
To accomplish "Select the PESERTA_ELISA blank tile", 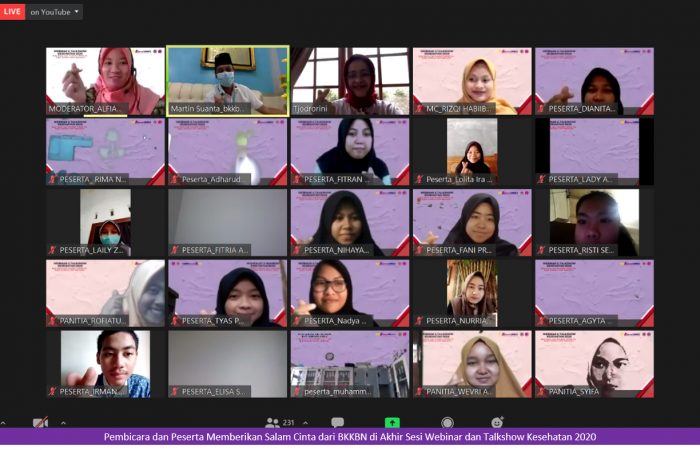I will (x=227, y=364).
